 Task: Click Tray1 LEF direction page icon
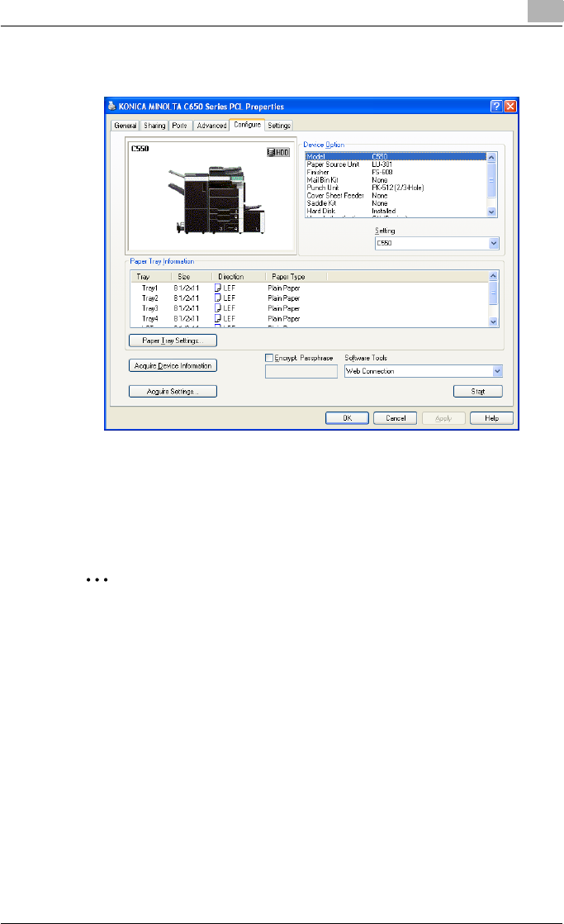click(x=218, y=288)
